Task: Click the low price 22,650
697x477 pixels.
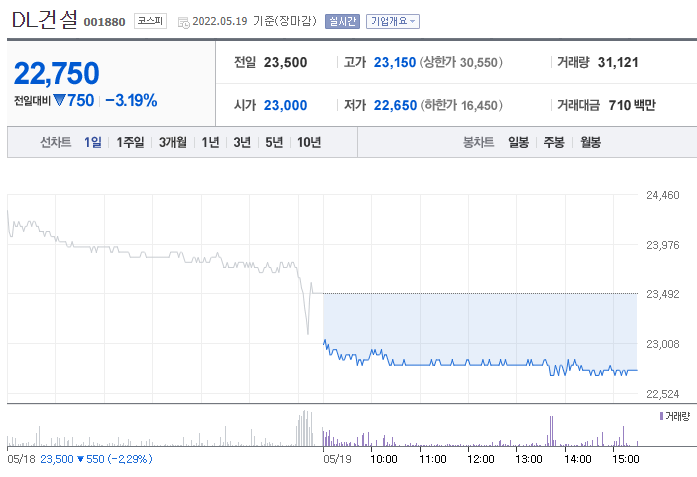Action: click(x=395, y=105)
